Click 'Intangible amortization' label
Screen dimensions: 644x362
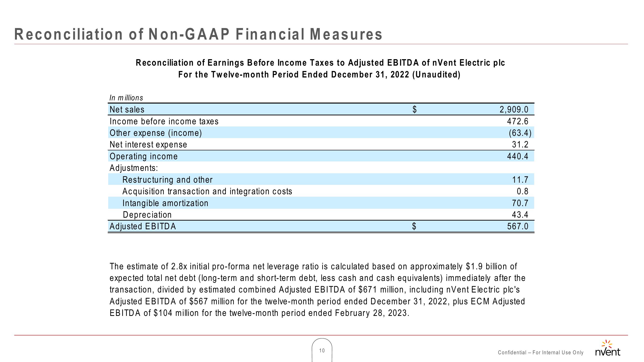165,203
